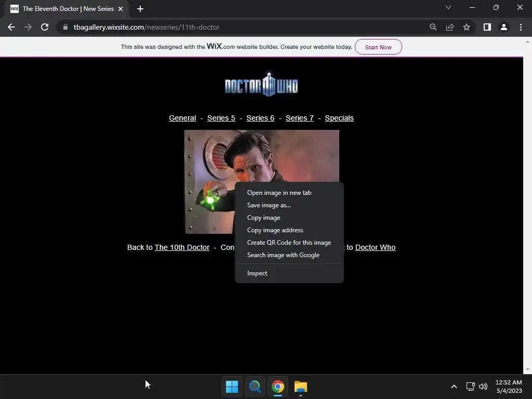
Task: Click the Chrome taskbar icon
Action: click(278, 387)
